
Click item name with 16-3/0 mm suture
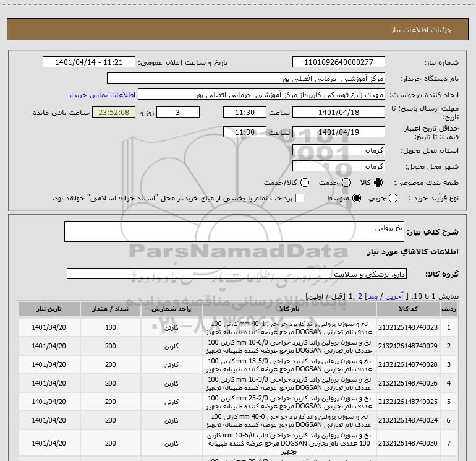click(289, 383)
